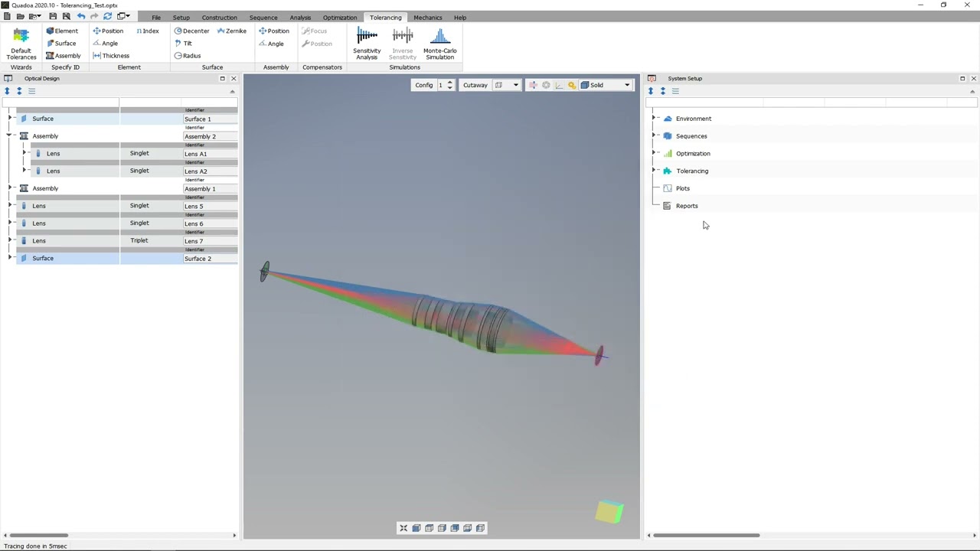Select last cube view orientation icon

click(x=481, y=528)
